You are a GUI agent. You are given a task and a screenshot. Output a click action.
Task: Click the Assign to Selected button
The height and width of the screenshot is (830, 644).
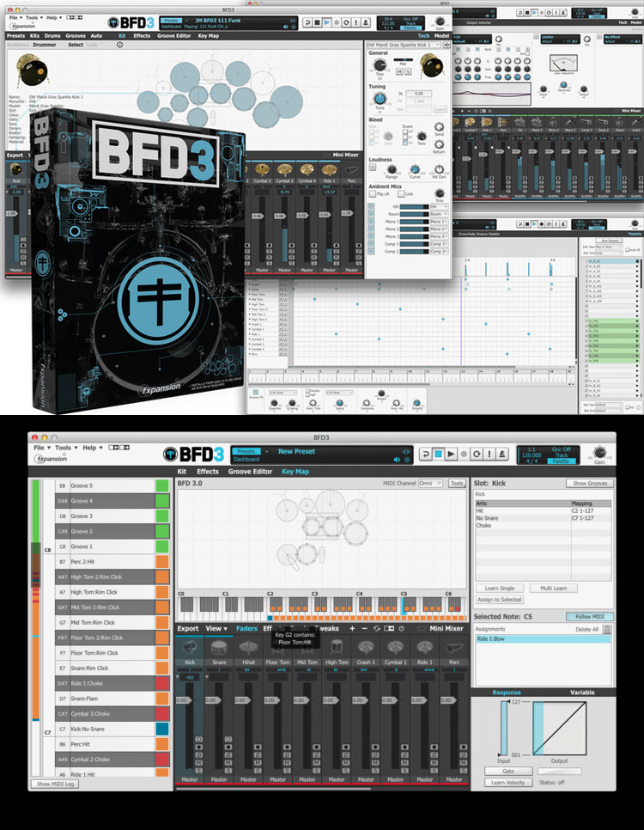click(x=500, y=599)
